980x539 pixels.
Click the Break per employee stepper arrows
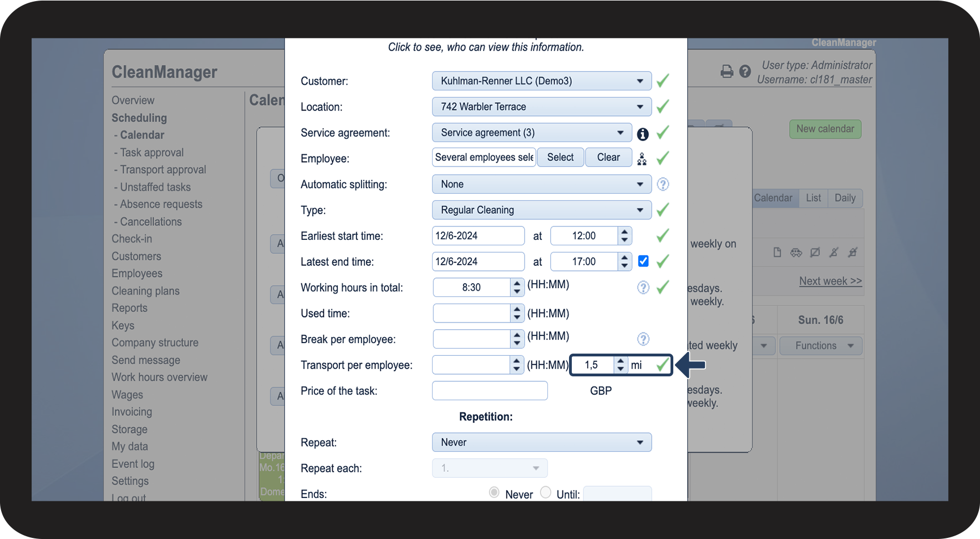coord(517,339)
